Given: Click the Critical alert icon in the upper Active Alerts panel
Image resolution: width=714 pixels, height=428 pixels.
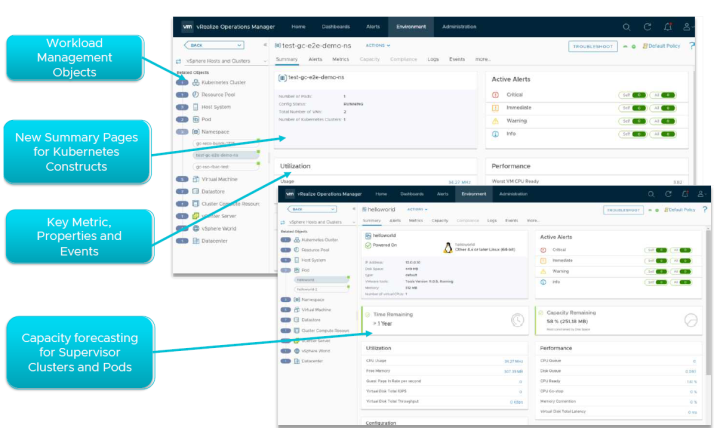Looking at the screenshot, I should 495,95.
